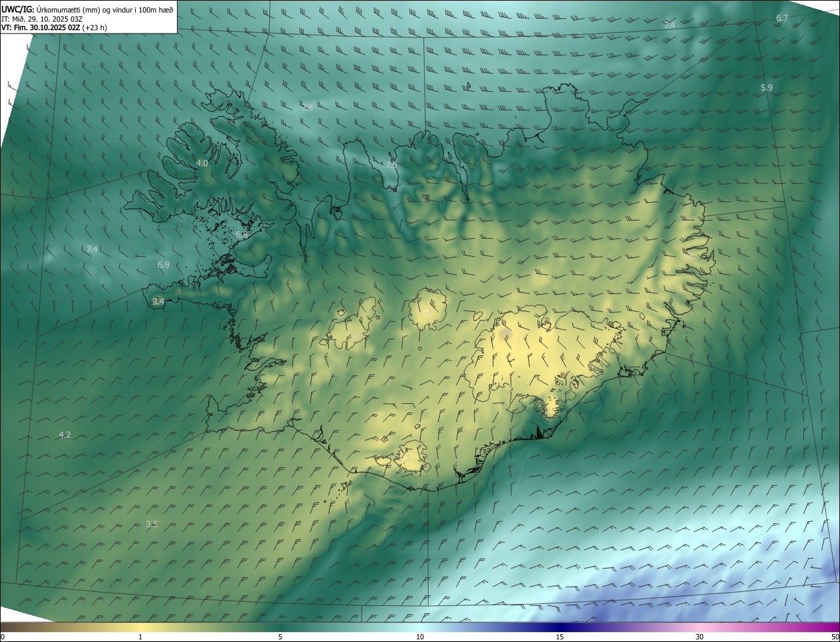Viewport: 840px width, 642px height.
Task: Click the 5.9 value on the map
Action: click(766, 87)
